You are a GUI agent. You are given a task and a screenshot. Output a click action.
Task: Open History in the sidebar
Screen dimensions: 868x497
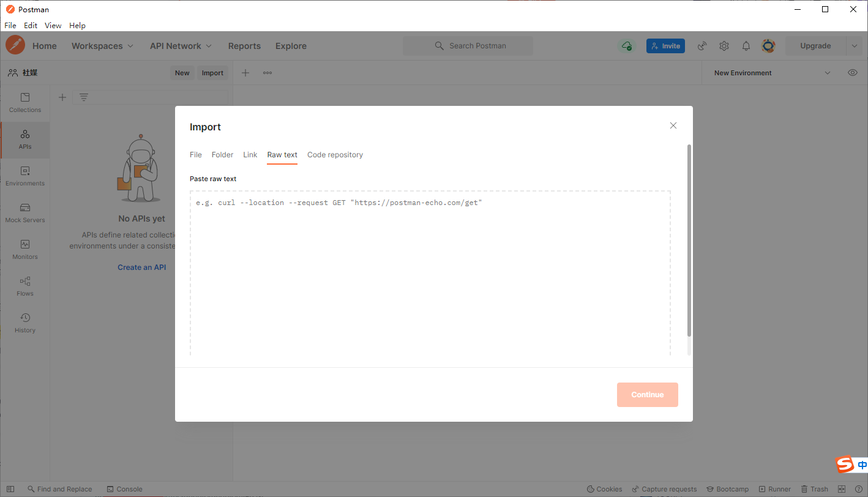pos(25,323)
